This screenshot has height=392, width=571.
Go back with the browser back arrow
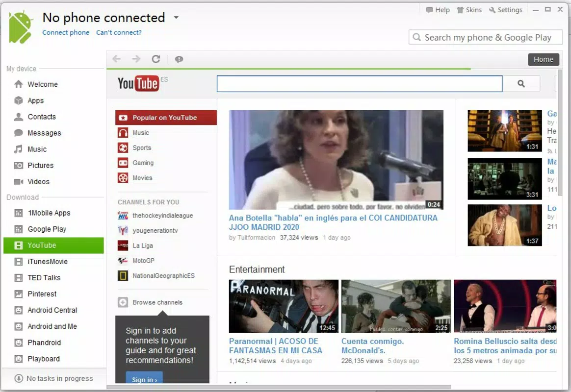click(x=117, y=59)
